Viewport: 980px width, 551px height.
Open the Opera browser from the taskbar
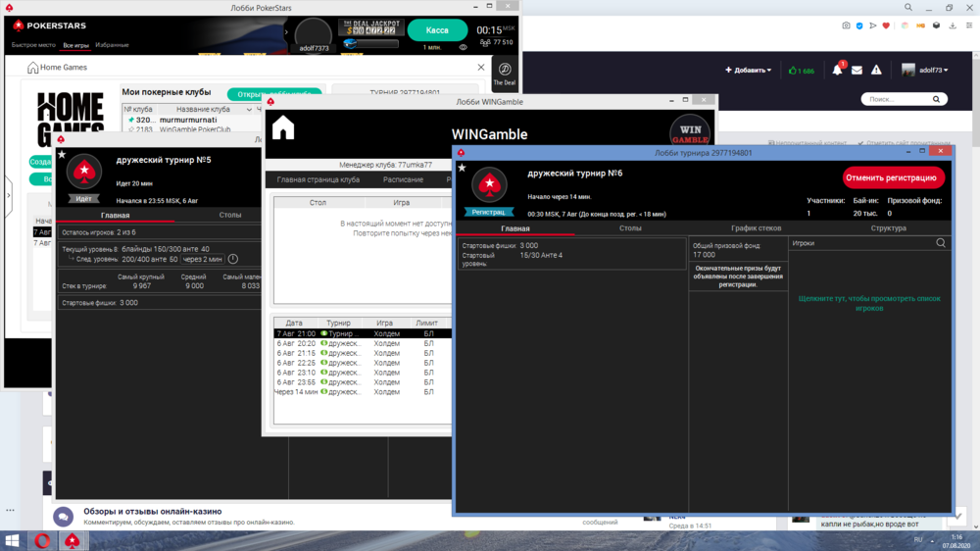point(43,540)
